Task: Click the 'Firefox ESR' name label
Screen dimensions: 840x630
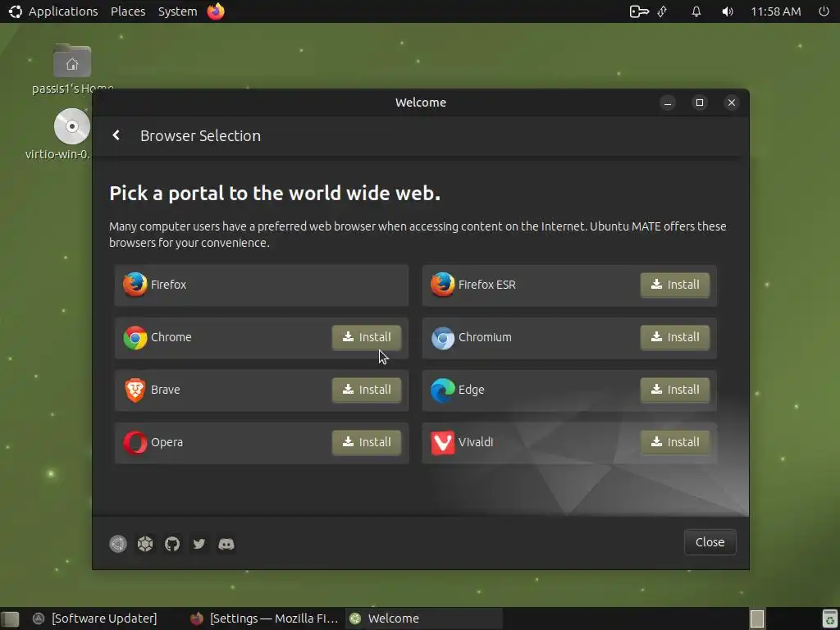Action: 487,285
